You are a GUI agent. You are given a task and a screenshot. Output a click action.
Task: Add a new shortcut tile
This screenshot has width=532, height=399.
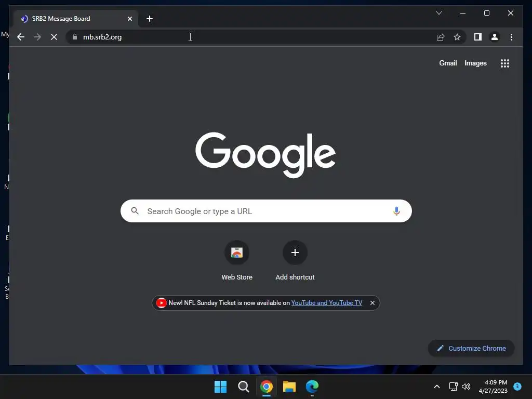coord(295,260)
